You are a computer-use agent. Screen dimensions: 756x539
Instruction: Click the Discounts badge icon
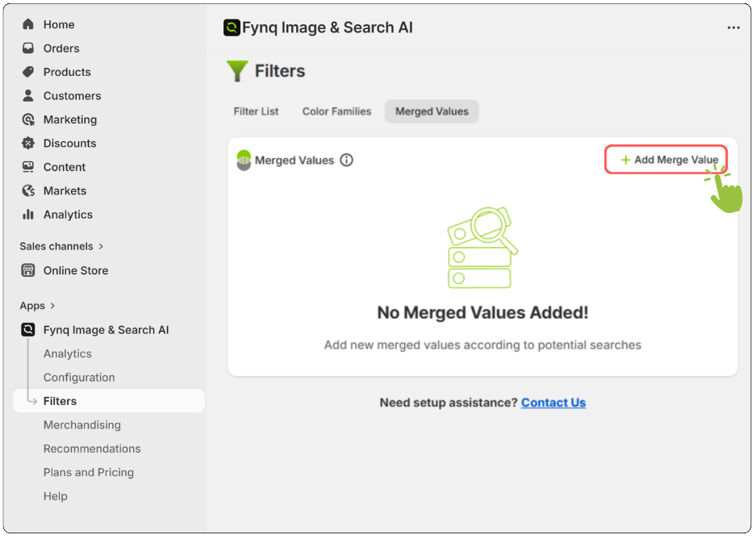[x=28, y=143]
